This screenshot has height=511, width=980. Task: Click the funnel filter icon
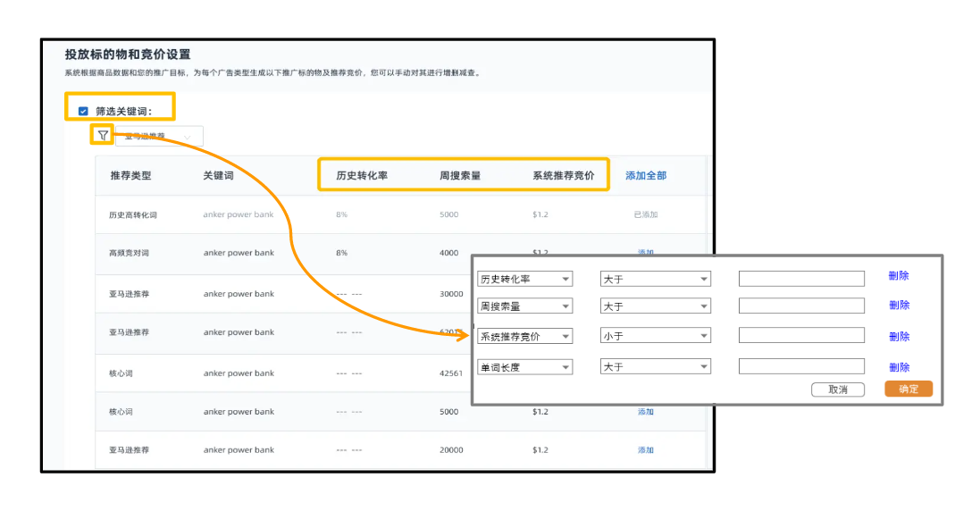(x=103, y=136)
